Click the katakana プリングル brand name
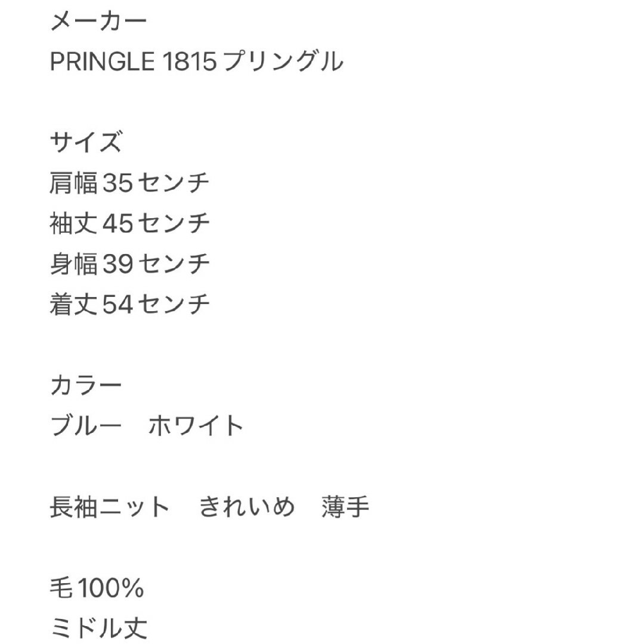644x644 pixels. (284, 61)
